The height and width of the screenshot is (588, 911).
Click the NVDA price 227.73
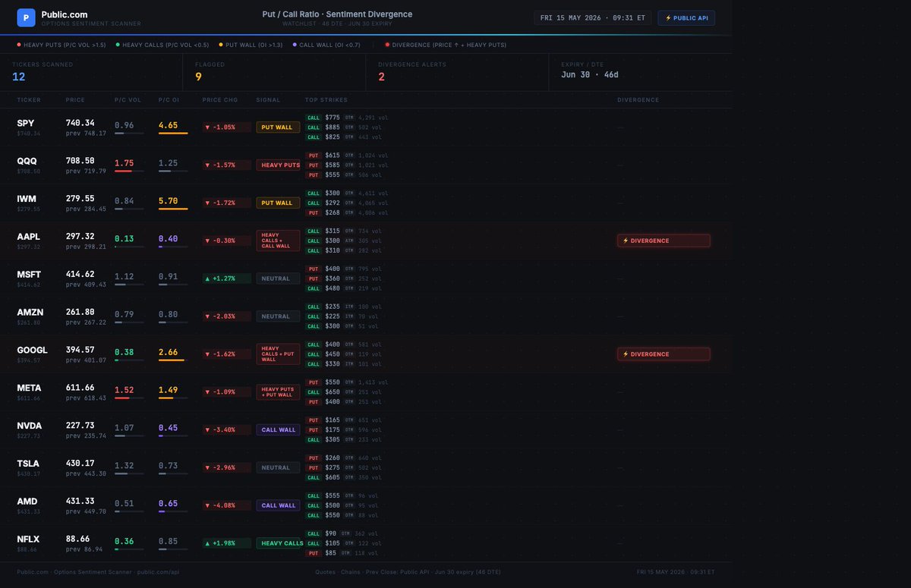[80, 426]
